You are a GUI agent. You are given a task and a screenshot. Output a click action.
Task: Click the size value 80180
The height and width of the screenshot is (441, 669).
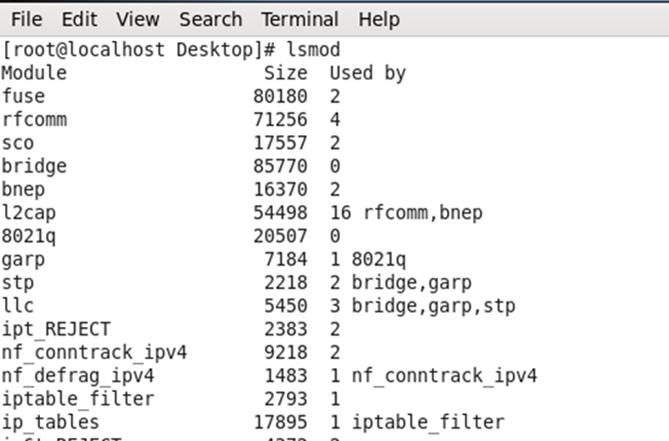[x=280, y=96]
